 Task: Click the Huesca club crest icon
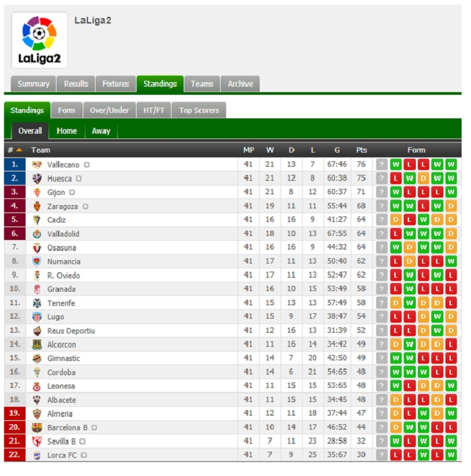pyautogui.click(x=37, y=179)
